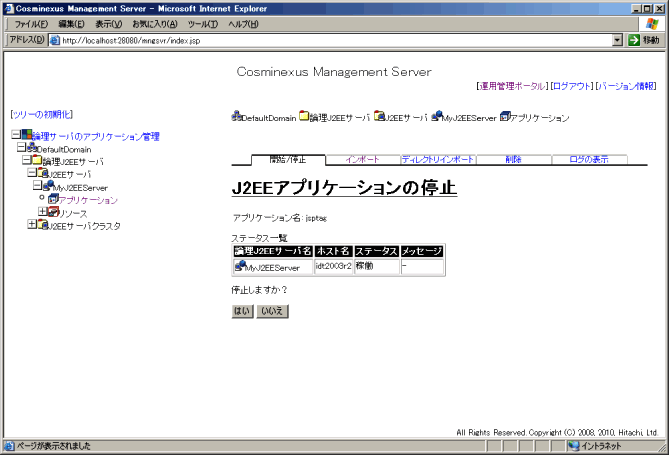Click the ツリーの初期化 link
The image size is (669, 455).
[x=42, y=114]
